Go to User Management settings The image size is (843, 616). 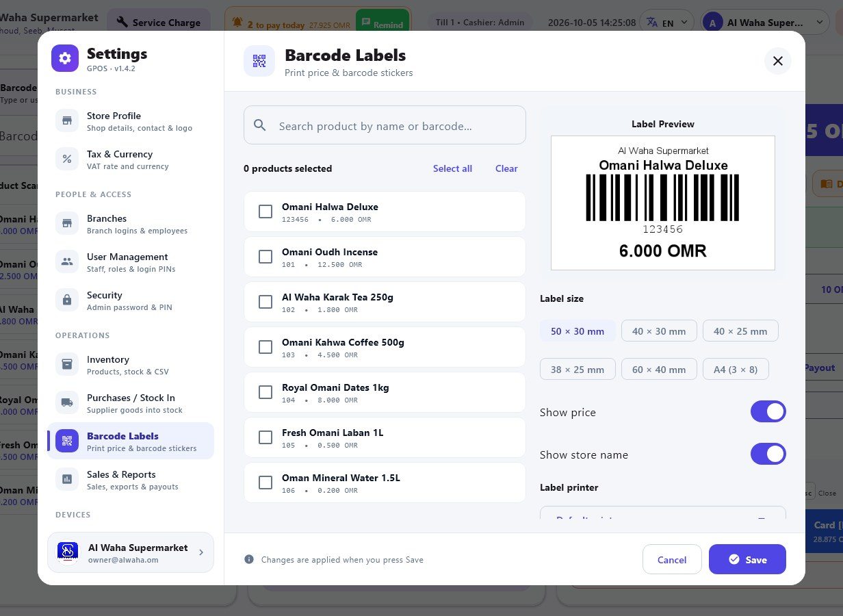coord(131,261)
